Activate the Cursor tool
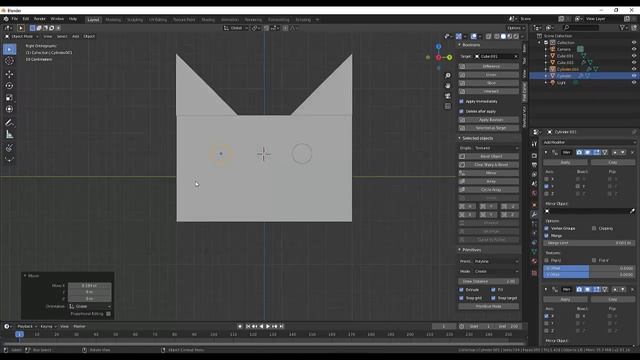640x360 pixels. pos(9,61)
